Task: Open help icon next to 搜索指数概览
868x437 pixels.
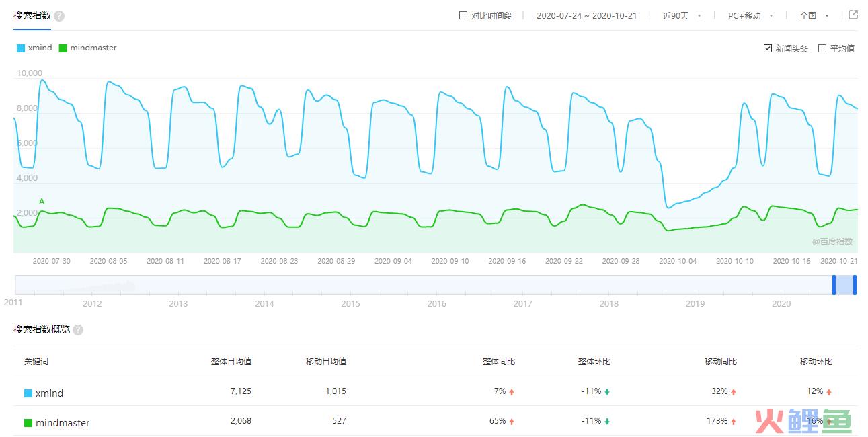Action: pyautogui.click(x=78, y=330)
